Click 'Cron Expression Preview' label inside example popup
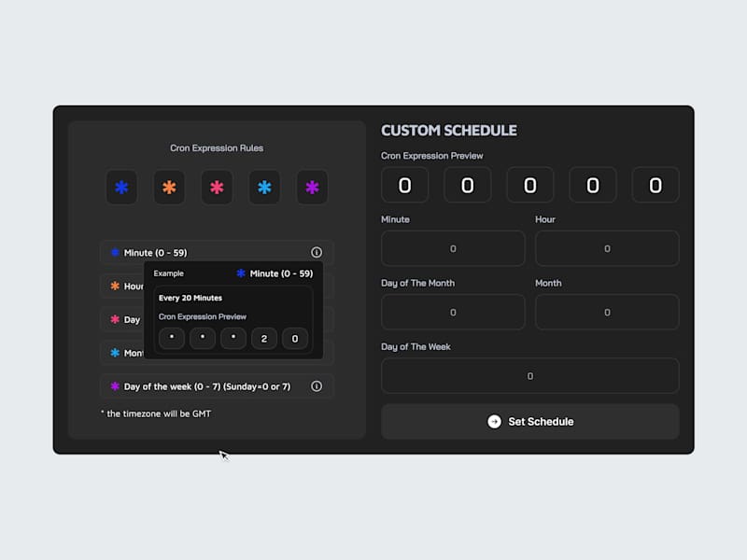The width and height of the screenshot is (747, 560). pyautogui.click(x=203, y=316)
